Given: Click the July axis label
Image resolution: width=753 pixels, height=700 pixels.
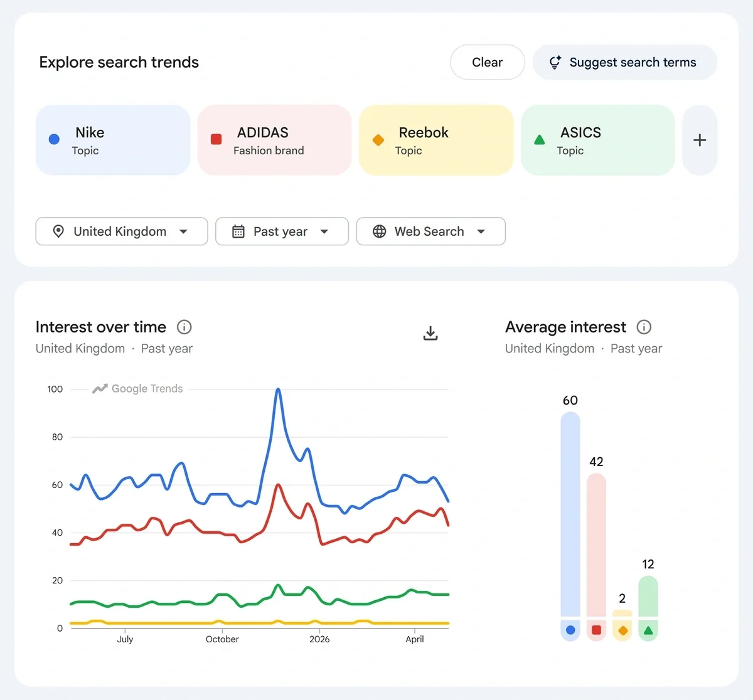Looking at the screenshot, I should coord(125,639).
